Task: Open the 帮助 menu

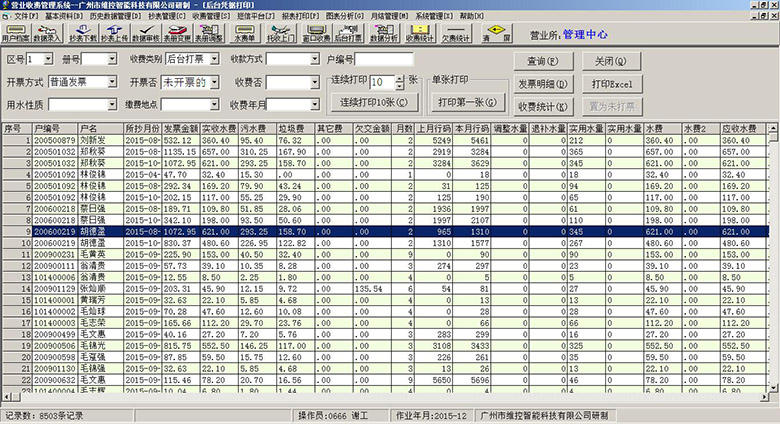Action: (x=471, y=16)
